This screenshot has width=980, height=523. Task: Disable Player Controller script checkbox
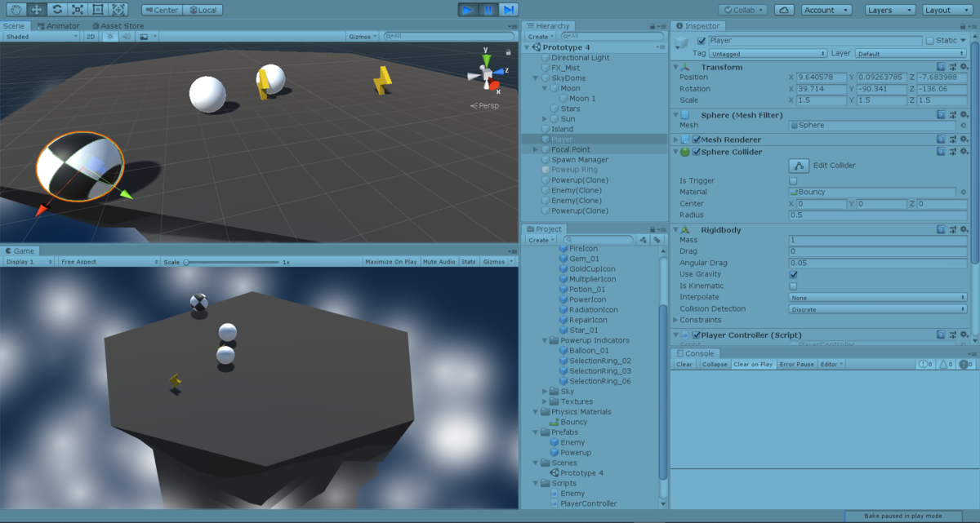697,335
